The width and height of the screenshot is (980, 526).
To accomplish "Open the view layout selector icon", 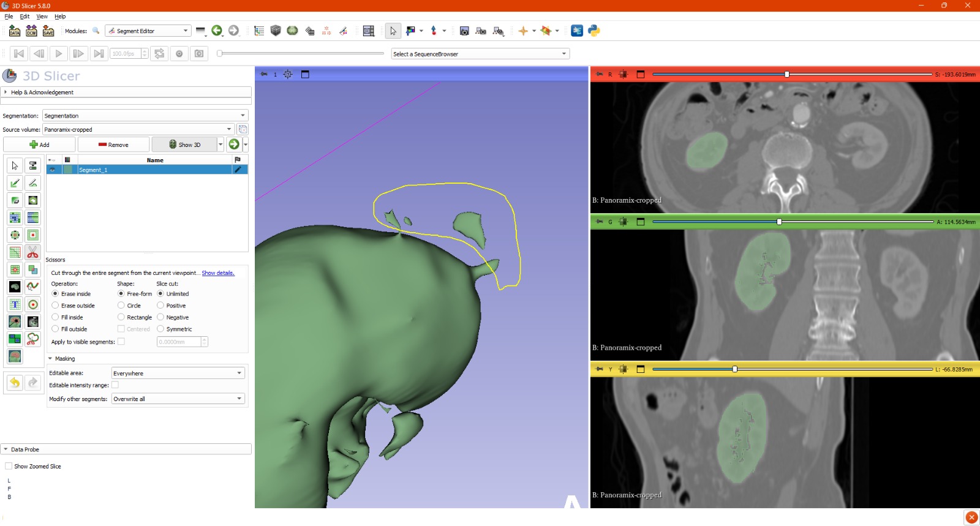I will 369,31.
